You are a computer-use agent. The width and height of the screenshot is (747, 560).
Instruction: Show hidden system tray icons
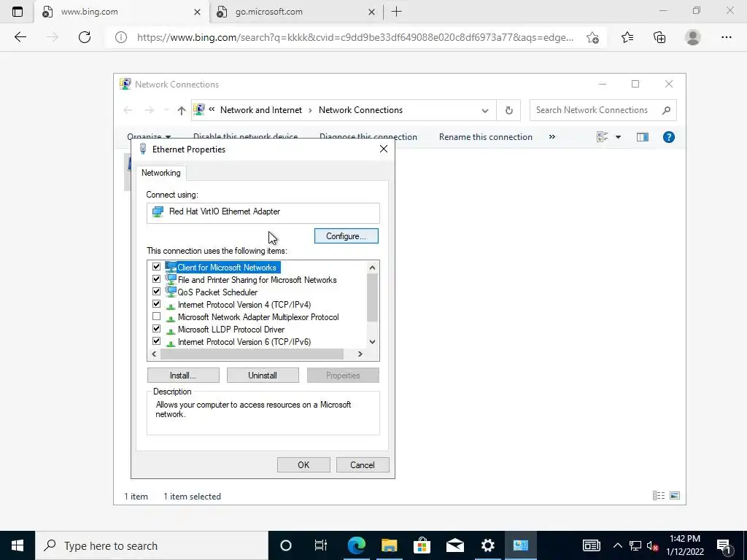click(x=617, y=545)
